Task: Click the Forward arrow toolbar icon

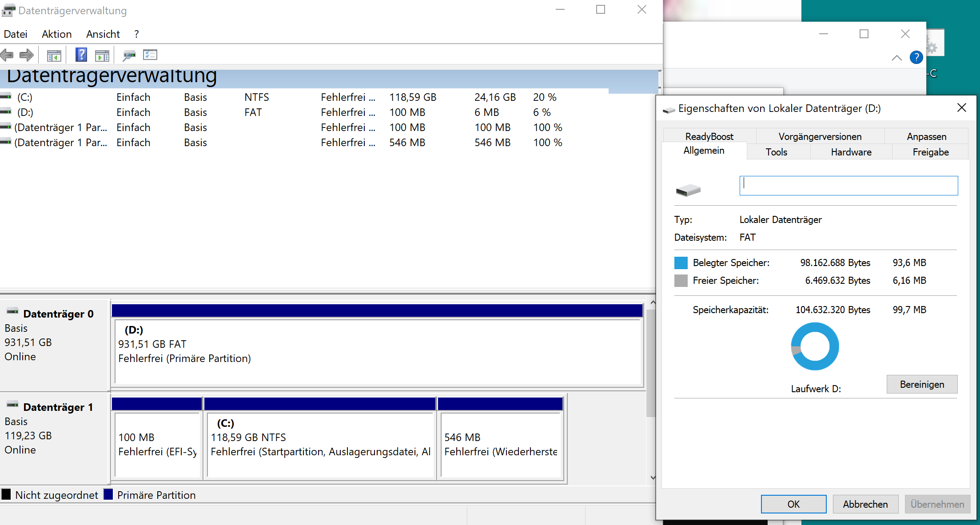Action: point(27,55)
